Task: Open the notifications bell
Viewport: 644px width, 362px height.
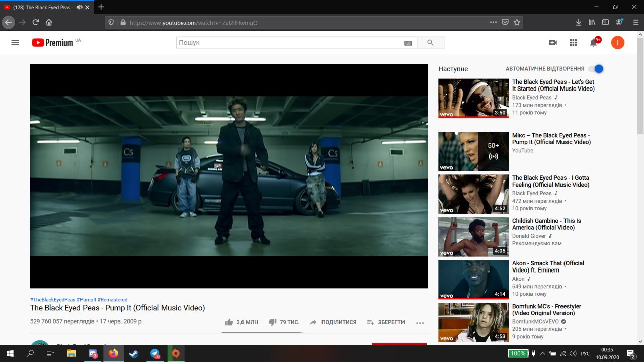Action: [x=594, y=43]
